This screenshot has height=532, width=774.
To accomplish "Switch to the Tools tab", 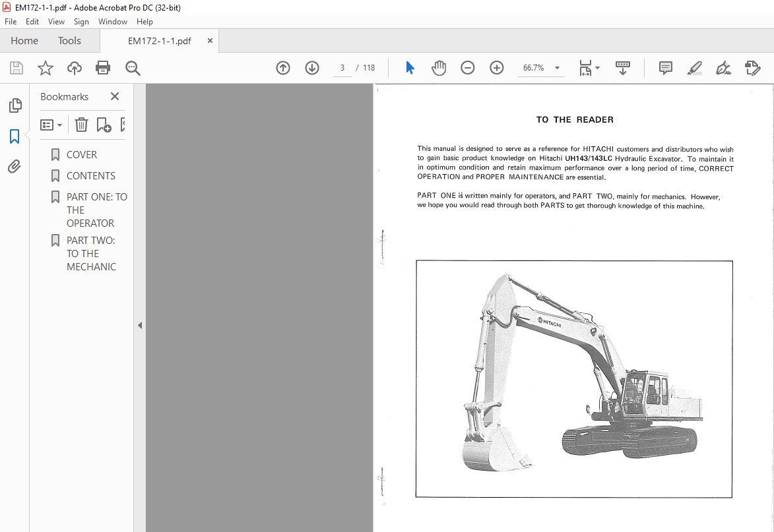I will click(69, 40).
